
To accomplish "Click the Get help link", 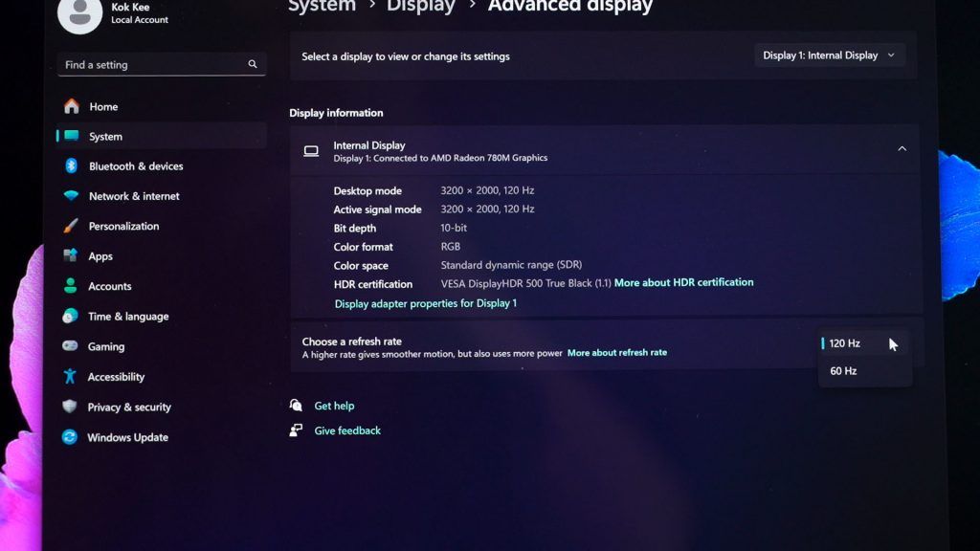I will (x=334, y=406).
